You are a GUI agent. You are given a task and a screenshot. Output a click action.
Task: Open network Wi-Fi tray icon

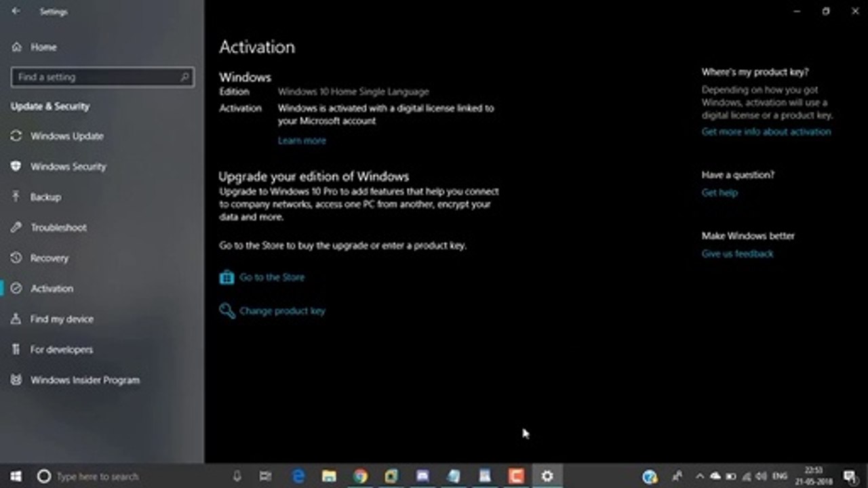[746, 476]
